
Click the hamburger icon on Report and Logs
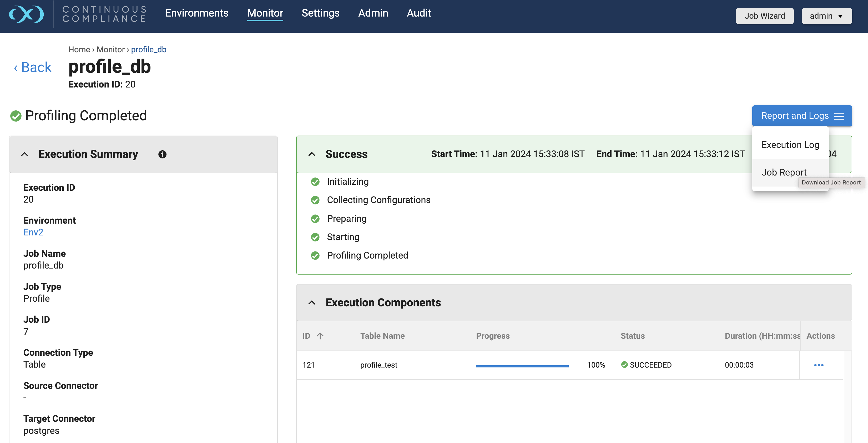(x=839, y=116)
